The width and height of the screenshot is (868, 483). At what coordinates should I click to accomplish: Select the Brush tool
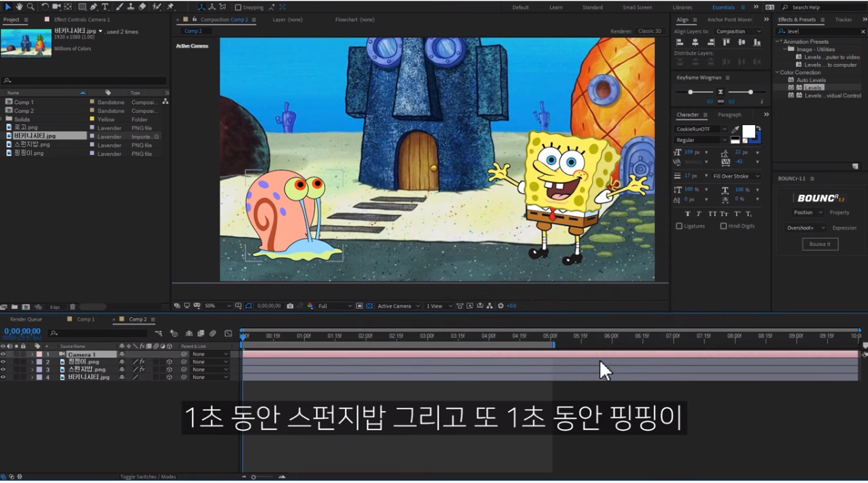[119, 7]
